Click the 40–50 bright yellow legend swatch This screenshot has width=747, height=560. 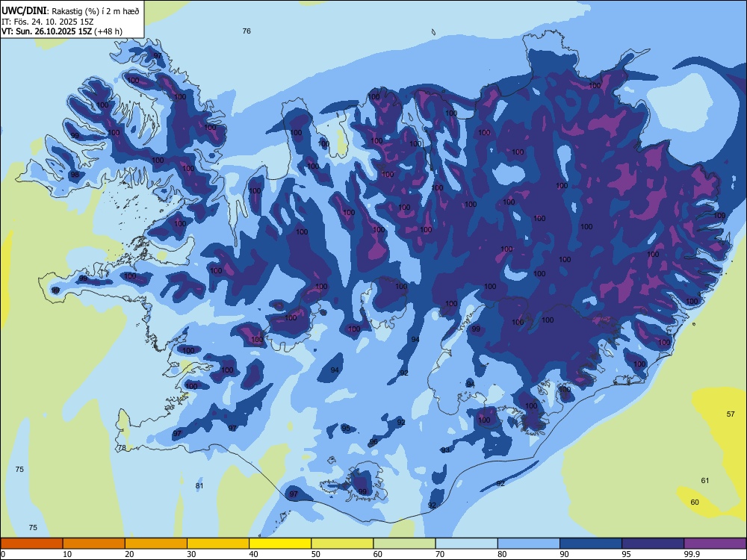280,544
